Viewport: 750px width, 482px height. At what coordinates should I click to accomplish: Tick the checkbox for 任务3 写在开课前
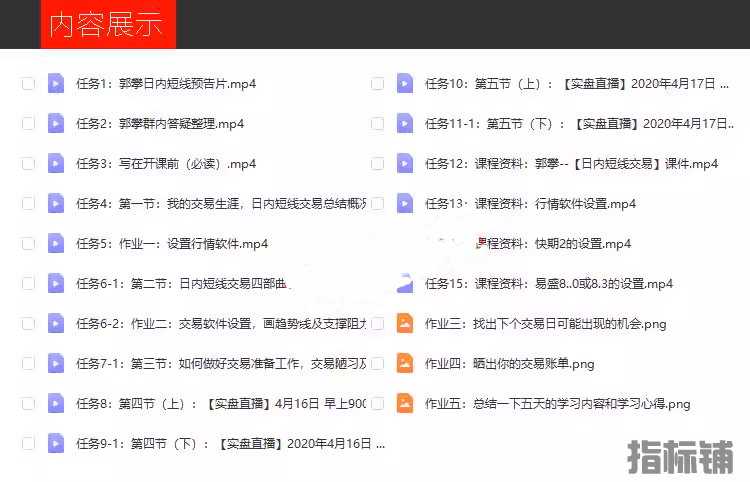coord(28,164)
